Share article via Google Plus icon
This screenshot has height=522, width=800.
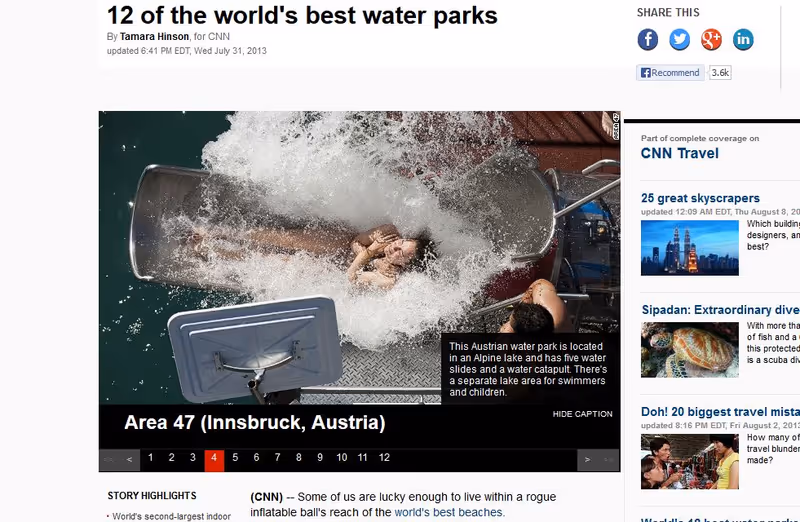click(711, 39)
